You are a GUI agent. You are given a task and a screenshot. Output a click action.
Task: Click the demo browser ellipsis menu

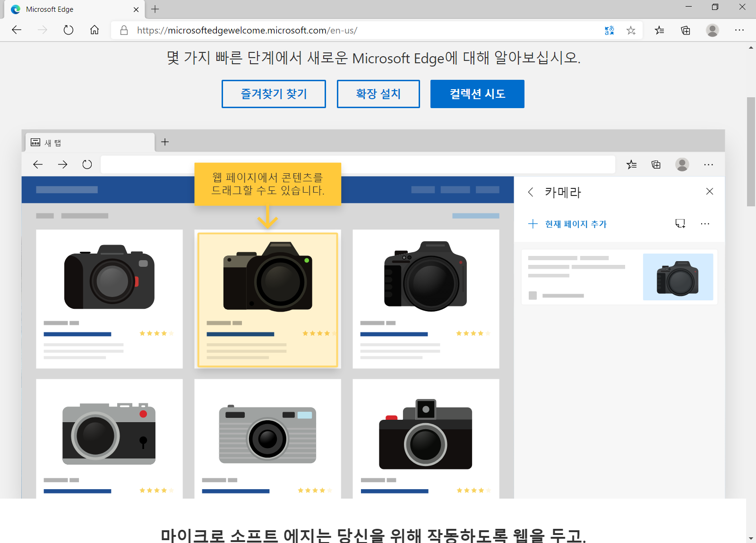[x=708, y=164]
